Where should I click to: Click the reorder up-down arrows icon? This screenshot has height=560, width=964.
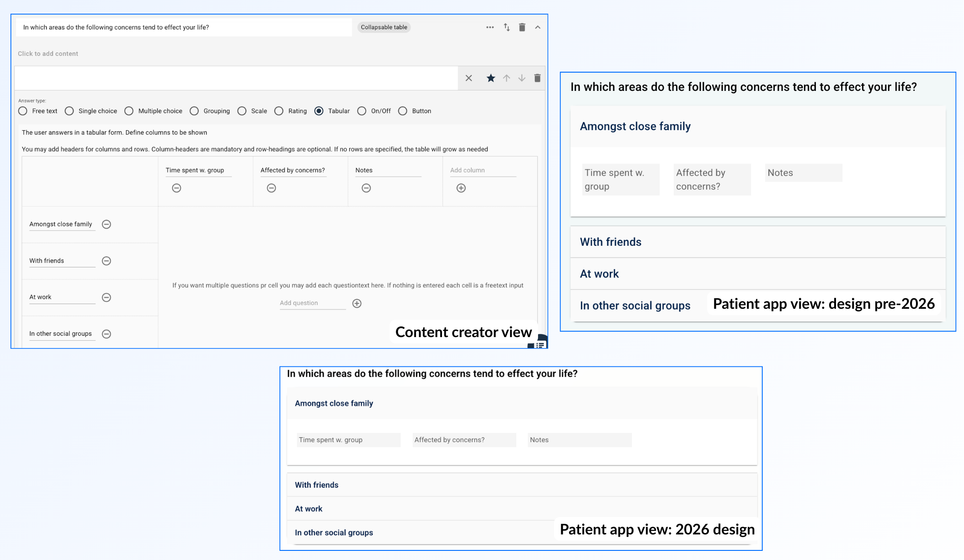506,27
